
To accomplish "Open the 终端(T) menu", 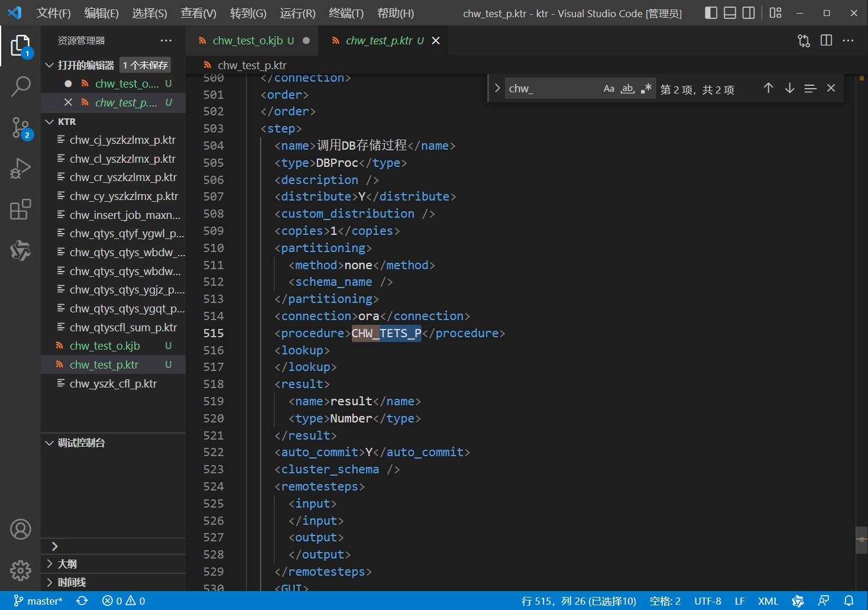I will pyautogui.click(x=346, y=13).
